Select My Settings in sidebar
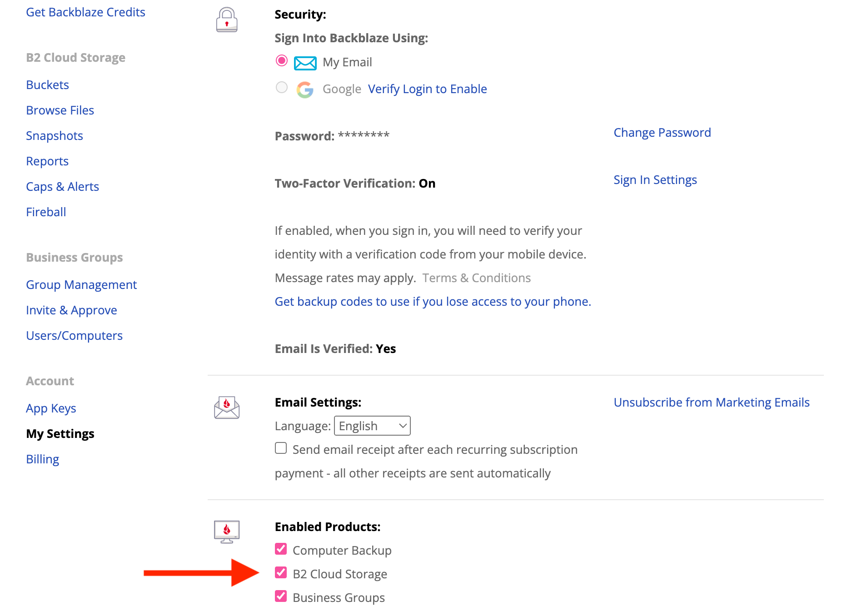 (x=60, y=434)
